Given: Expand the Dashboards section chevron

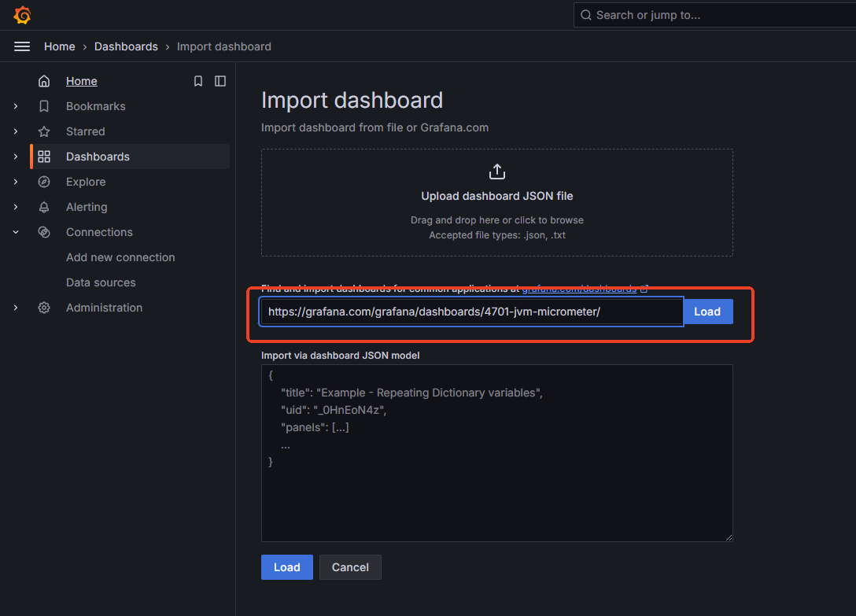Looking at the screenshot, I should tap(16, 157).
